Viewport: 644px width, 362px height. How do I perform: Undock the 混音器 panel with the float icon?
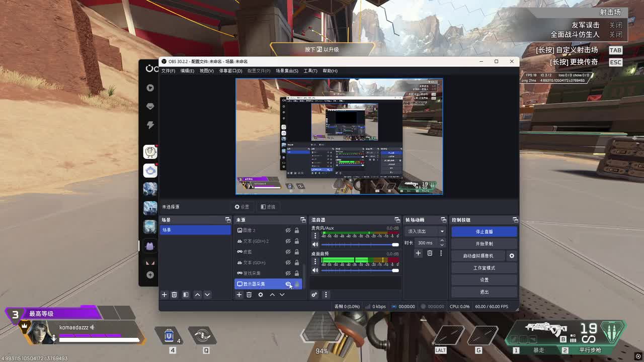[x=397, y=220]
